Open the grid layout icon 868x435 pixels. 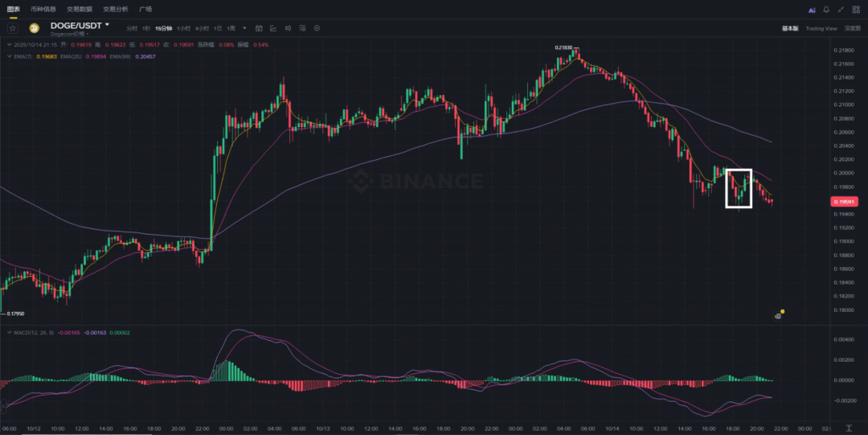click(855, 10)
